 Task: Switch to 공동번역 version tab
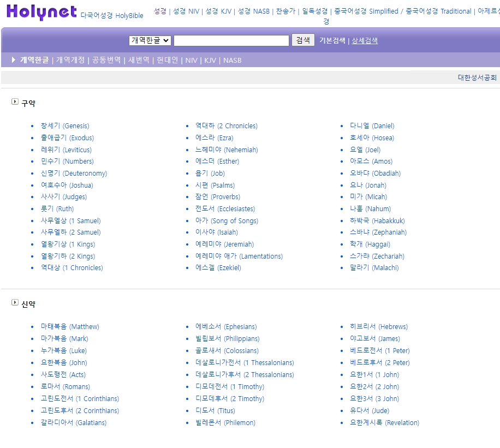click(x=106, y=60)
